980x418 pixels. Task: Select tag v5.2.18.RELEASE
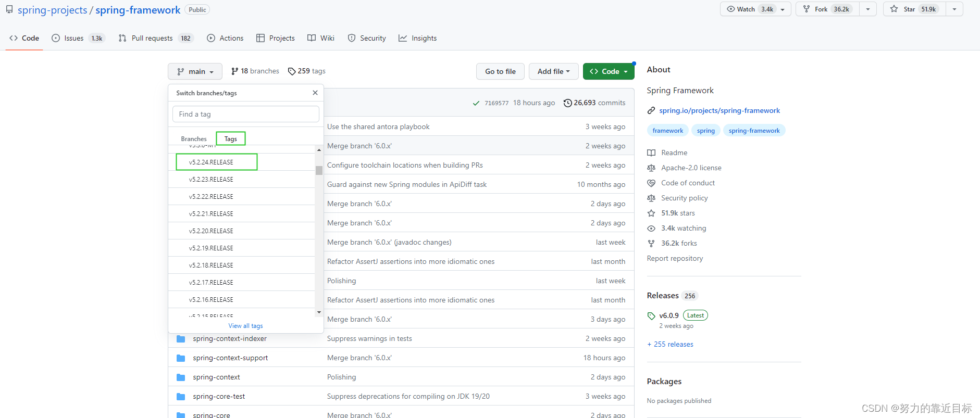[242, 265]
